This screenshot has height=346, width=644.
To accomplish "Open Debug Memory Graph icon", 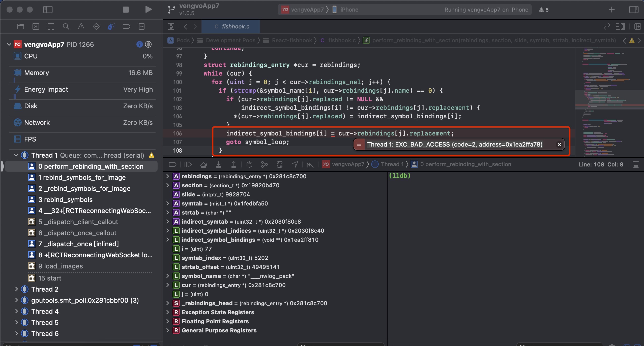I will 264,164.
